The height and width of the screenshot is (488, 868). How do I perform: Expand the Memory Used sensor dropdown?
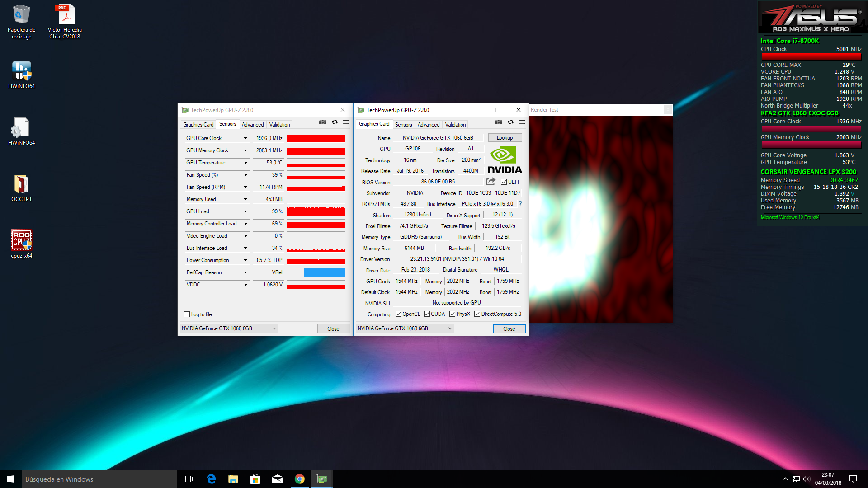[245, 199]
